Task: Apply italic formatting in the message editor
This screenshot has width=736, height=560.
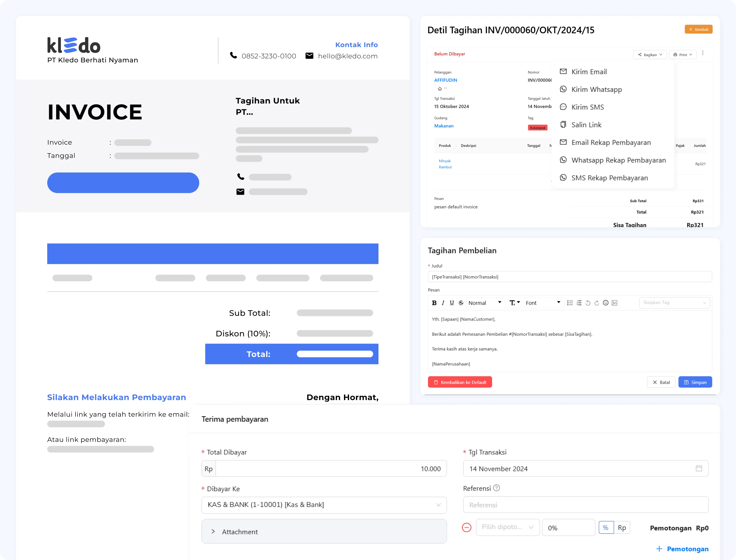Action: (x=443, y=303)
